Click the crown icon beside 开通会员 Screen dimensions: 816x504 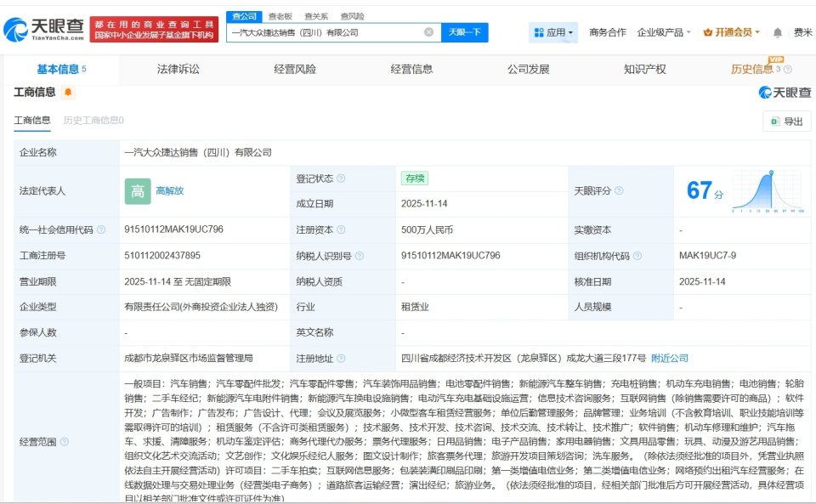tap(708, 31)
